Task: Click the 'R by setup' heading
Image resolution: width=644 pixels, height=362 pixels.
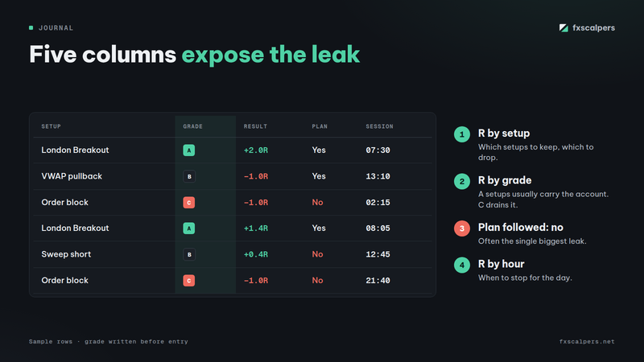Action: click(x=504, y=134)
